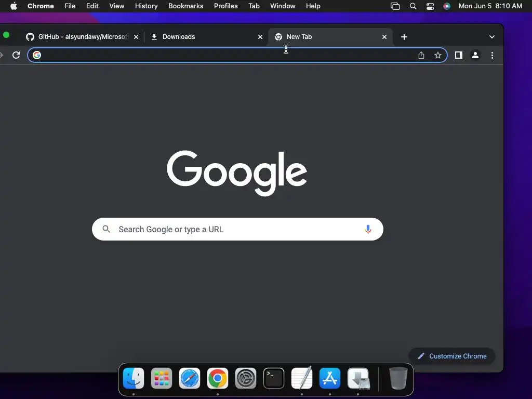
Task: Click Chrome icon in the Dock
Action: pos(218,378)
